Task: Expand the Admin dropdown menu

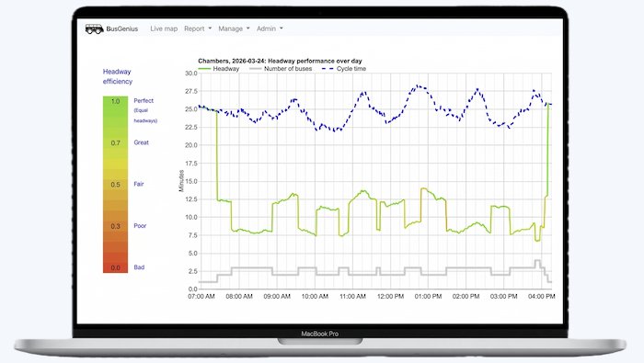Action: [x=270, y=28]
